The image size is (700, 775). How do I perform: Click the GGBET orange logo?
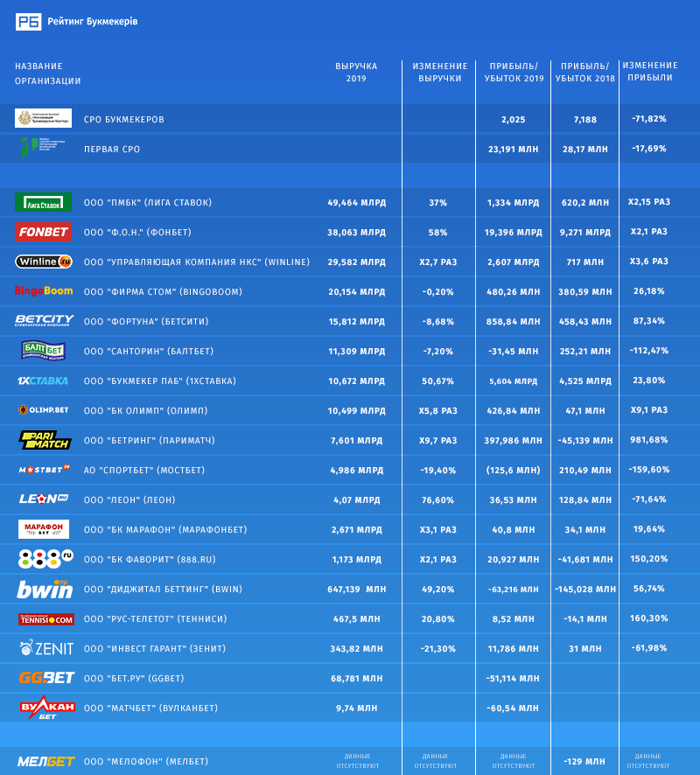point(44,678)
